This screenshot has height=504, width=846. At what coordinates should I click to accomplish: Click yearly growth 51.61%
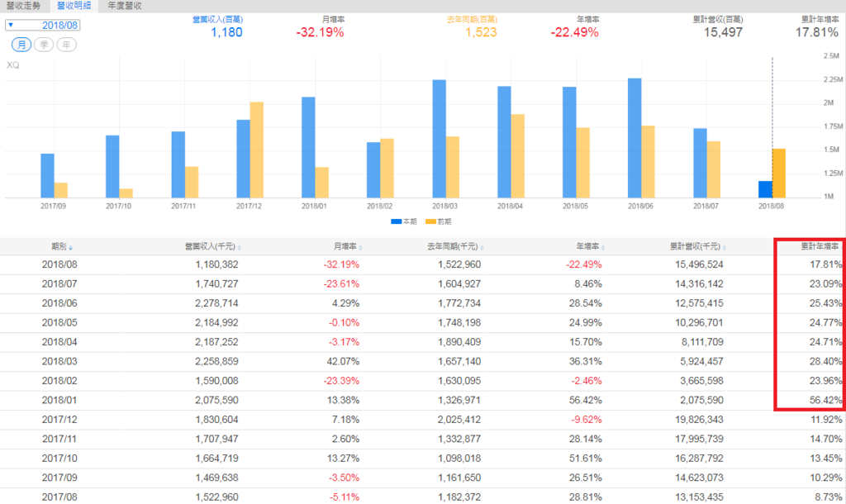click(x=586, y=459)
